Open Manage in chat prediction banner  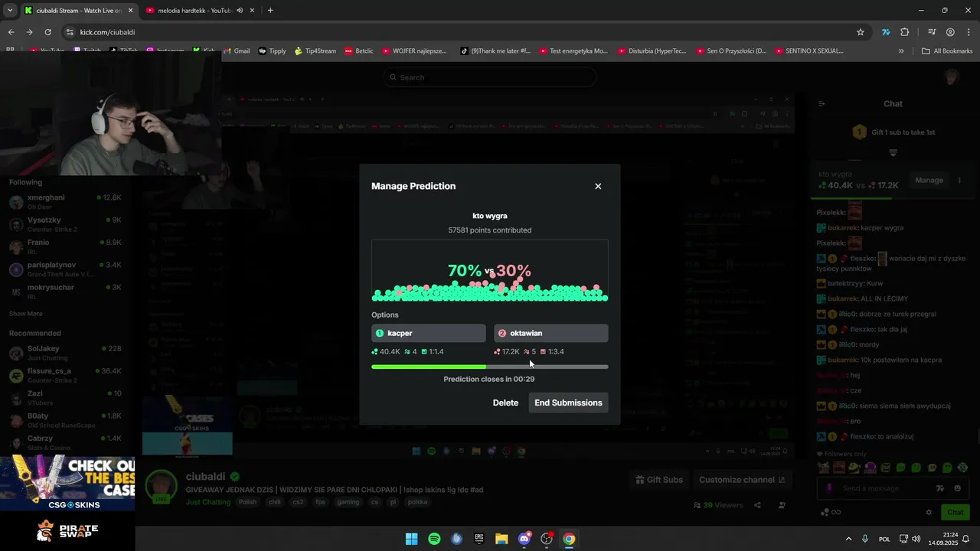(929, 180)
